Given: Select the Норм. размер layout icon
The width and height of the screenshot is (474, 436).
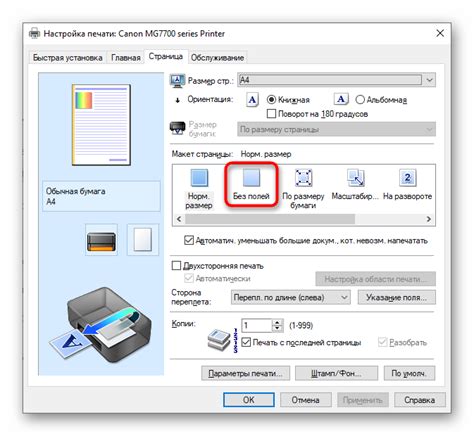Looking at the screenshot, I should [199, 178].
